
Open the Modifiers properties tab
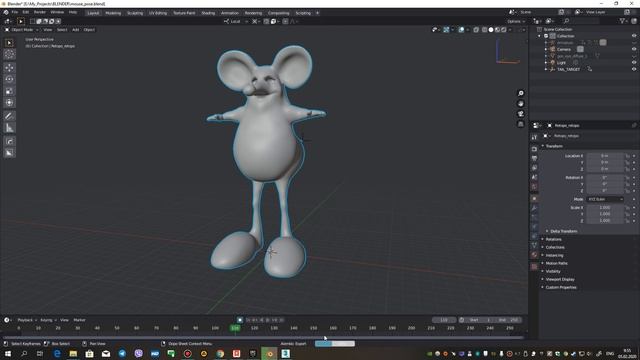pyautogui.click(x=534, y=208)
